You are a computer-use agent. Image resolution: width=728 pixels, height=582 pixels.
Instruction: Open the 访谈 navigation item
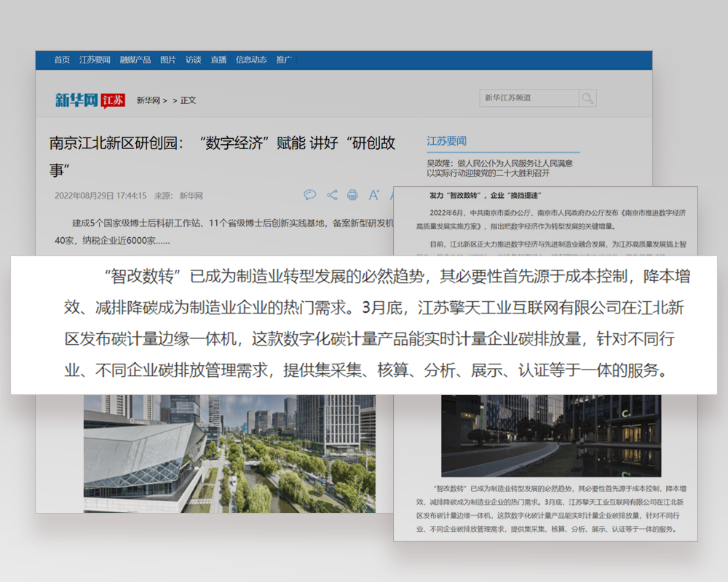click(x=193, y=60)
